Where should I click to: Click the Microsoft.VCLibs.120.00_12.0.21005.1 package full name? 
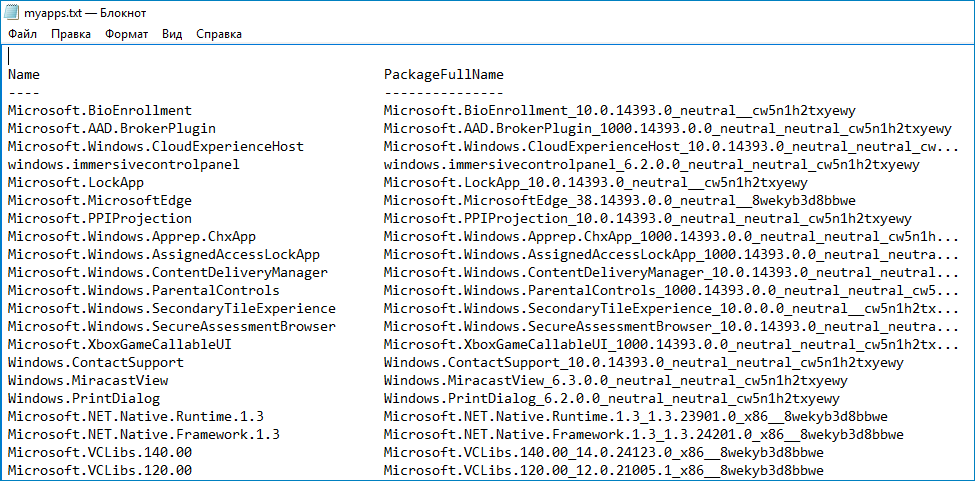pyautogui.click(x=604, y=470)
